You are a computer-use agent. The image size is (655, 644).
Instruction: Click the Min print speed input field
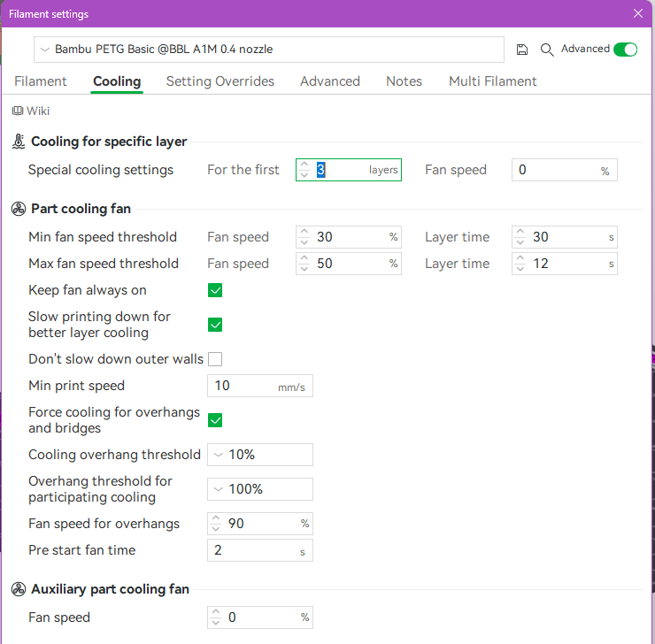[x=248, y=386]
